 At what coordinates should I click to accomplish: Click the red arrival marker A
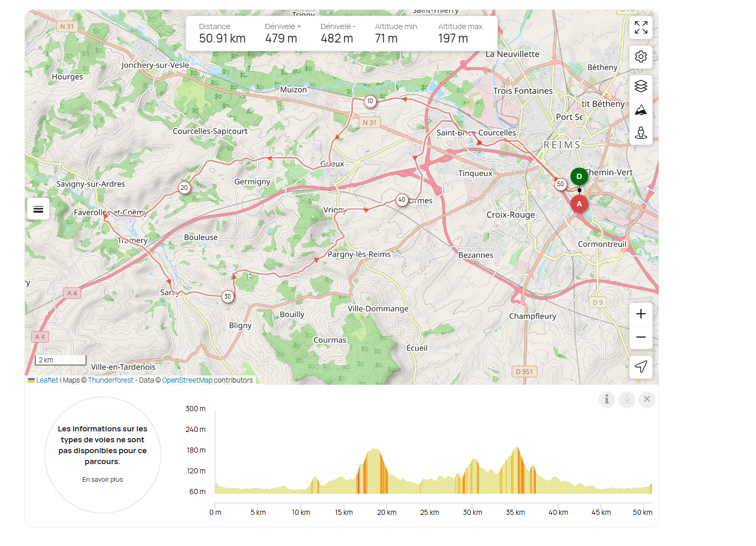[x=579, y=204]
